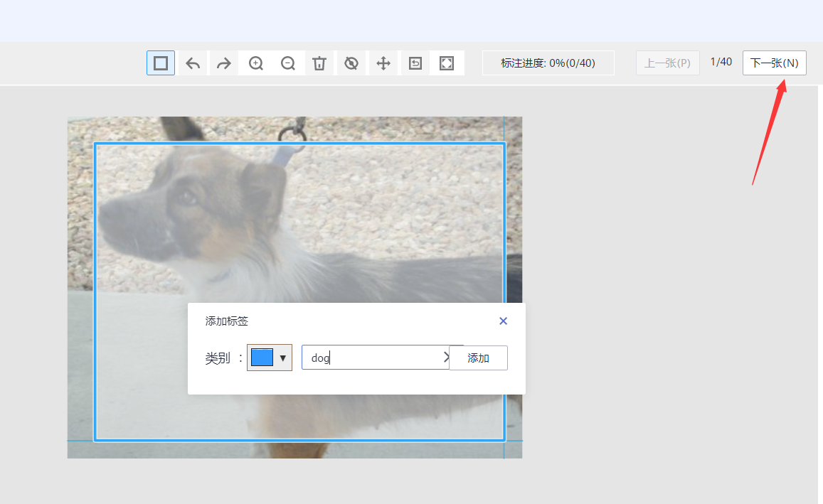Click the 添加 button
This screenshot has width=823, height=504.
478,358
